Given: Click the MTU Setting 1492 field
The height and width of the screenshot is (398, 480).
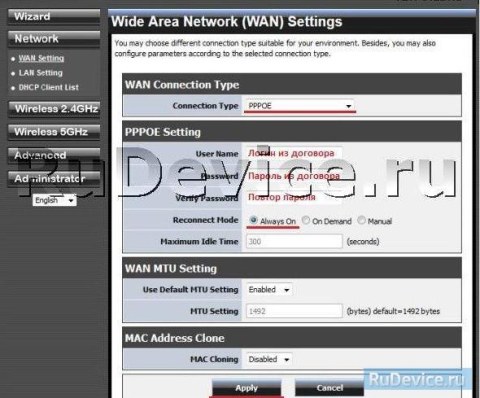Looking at the screenshot, I should click(x=294, y=311).
